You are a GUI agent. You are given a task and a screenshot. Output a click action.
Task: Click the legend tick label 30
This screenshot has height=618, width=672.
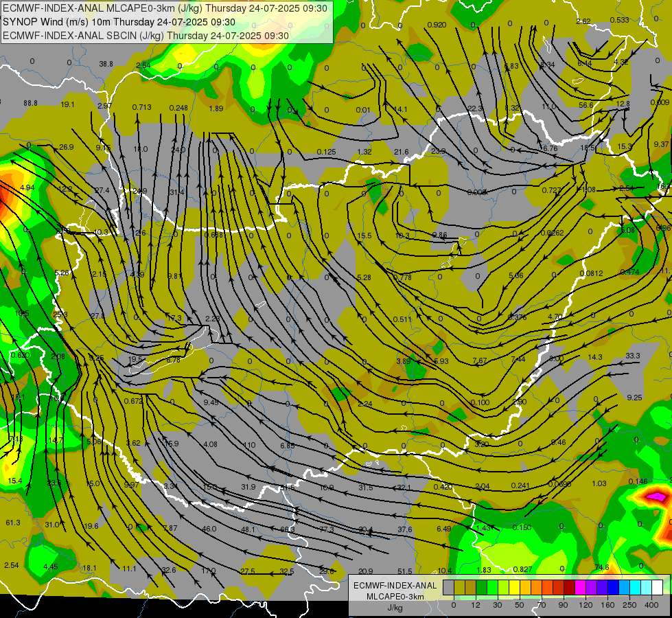pos(498,605)
